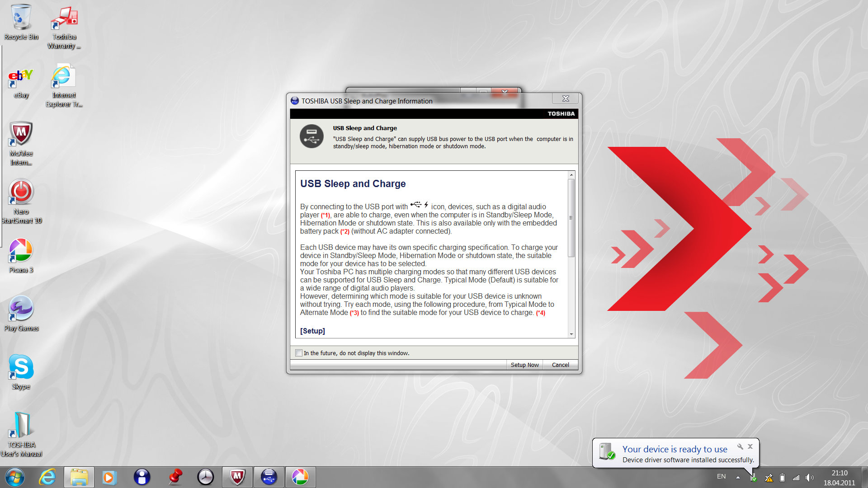Click the Show Desktop strip at taskbar end
Image resolution: width=868 pixels, height=488 pixels.
(x=864, y=477)
